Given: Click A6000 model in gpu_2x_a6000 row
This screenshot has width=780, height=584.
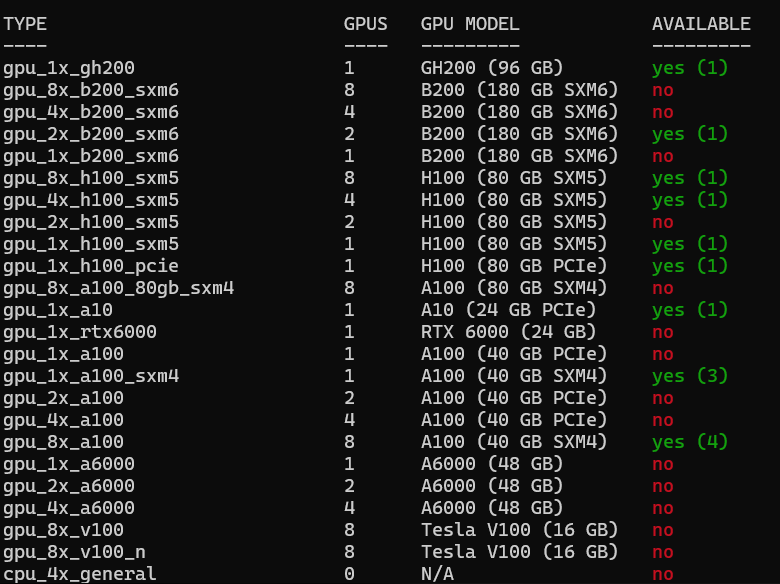Looking at the screenshot, I should coord(492,486).
